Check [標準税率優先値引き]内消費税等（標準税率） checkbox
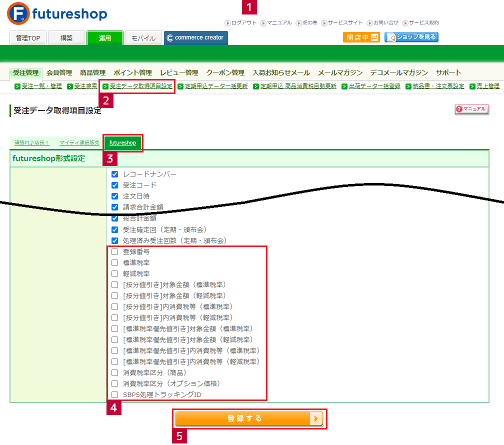Viewport: 504px width, 445px height. (x=115, y=351)
